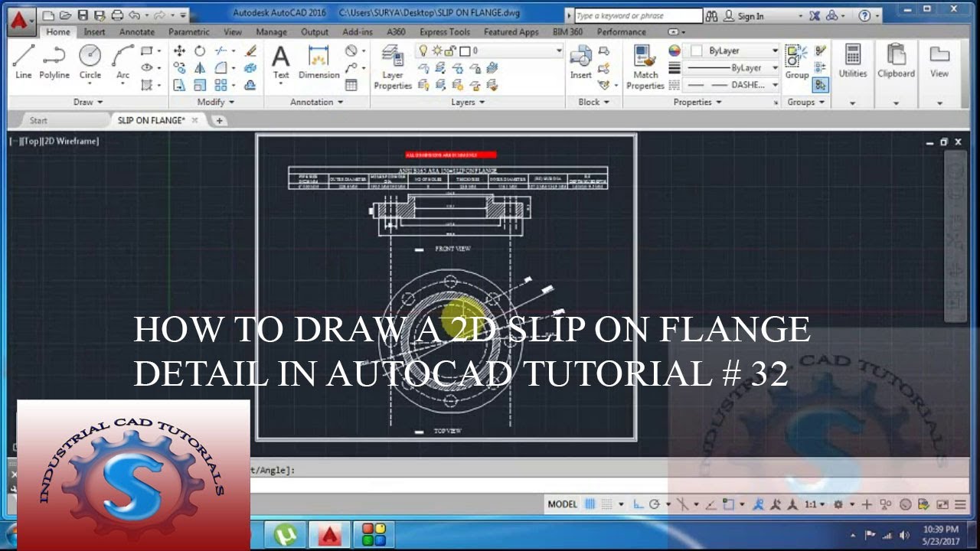Image resolution: width=980 pixels, height=551 pixels.
Task: Click the MODEL space button
Action: (562, 504)
